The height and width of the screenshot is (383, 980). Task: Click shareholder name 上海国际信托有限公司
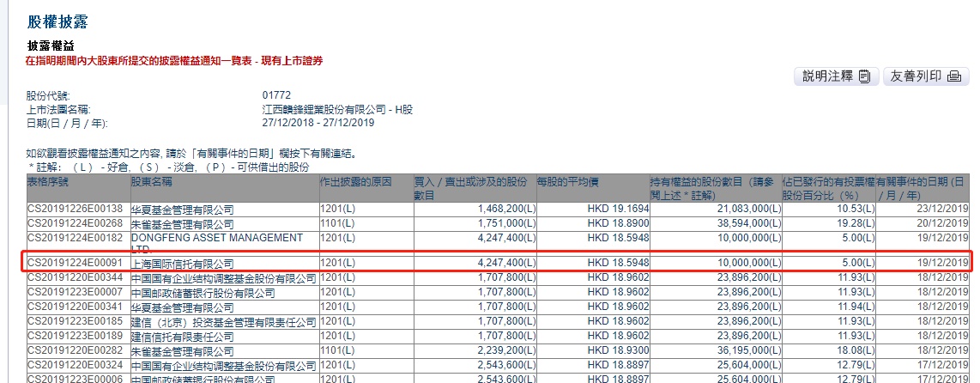183,264
